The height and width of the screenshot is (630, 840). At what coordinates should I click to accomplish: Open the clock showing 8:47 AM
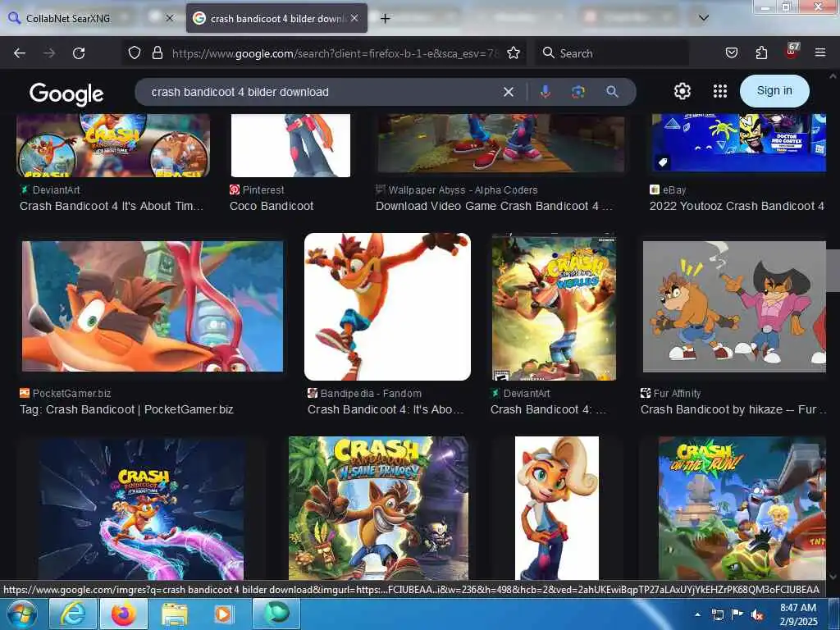point(798,614)
